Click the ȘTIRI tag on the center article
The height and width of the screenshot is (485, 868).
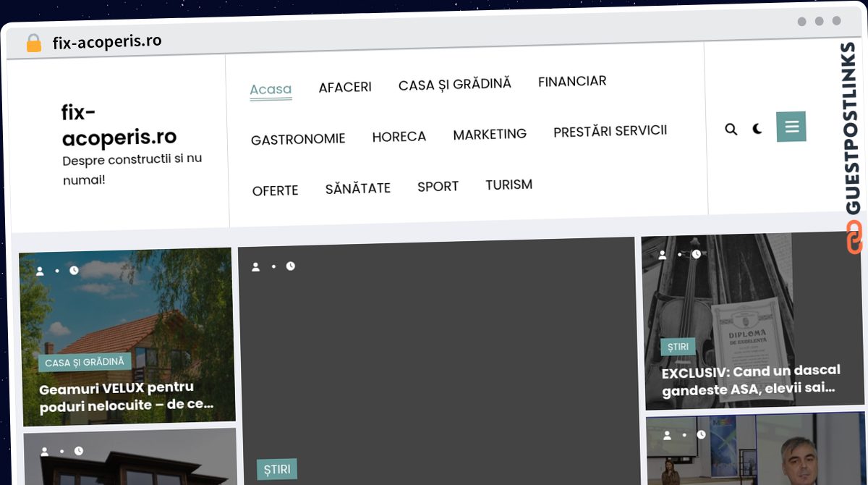coord(277,470)
